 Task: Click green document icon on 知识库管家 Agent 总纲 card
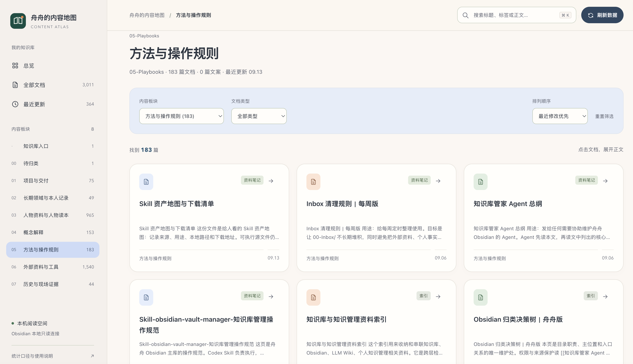(481, 182)
